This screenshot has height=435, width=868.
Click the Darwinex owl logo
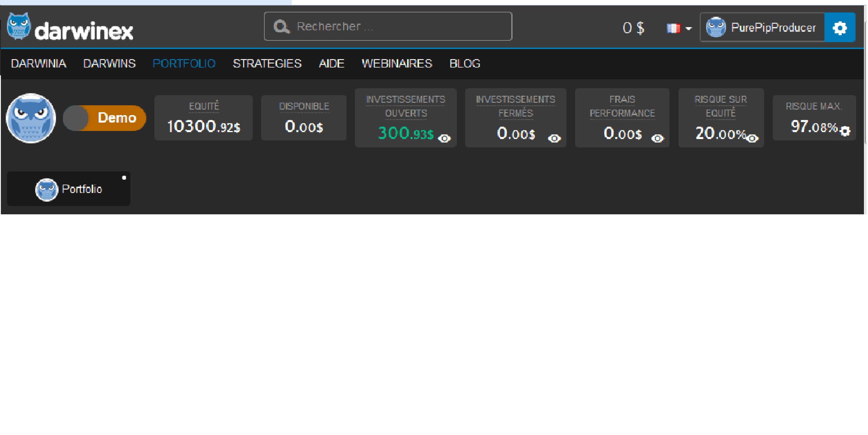pos(19,26)
